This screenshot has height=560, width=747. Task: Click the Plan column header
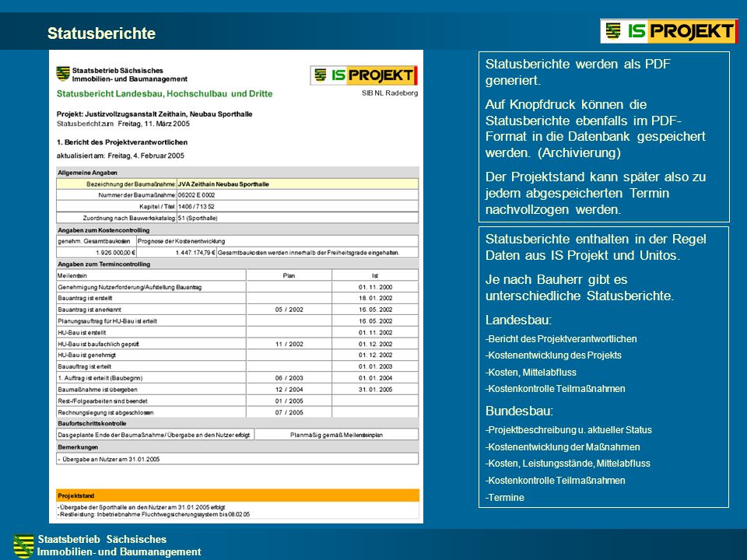289,275
